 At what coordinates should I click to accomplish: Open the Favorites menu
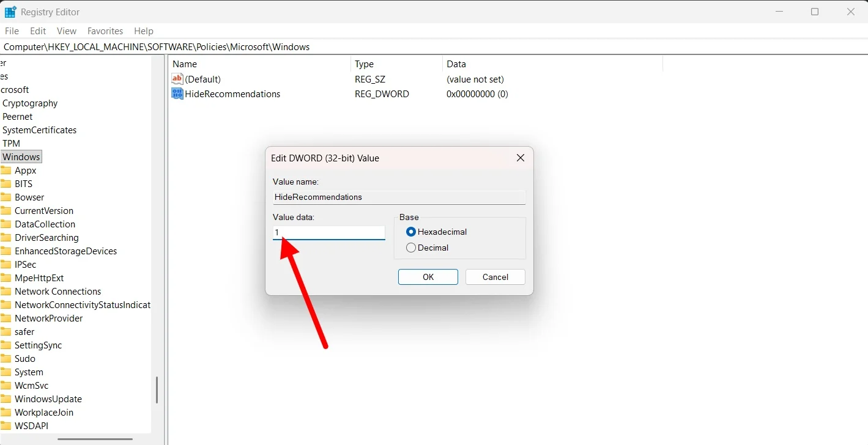[x=105, y=31]
